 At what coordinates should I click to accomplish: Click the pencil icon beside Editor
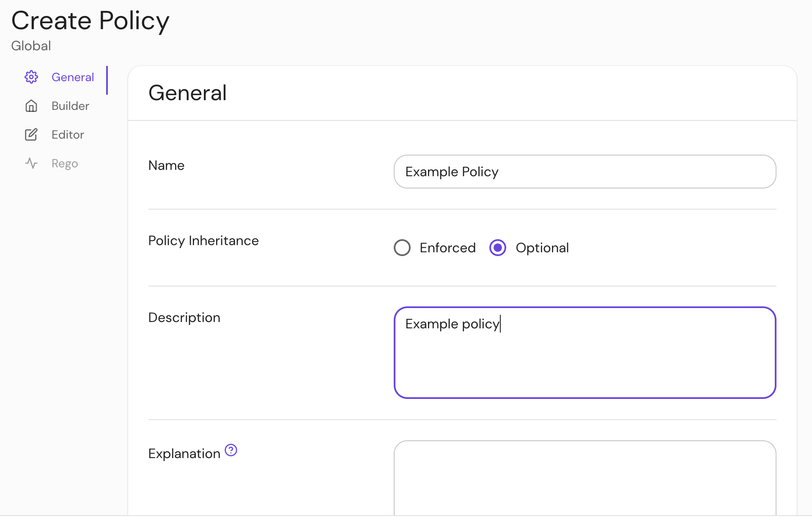click(31, 134)
